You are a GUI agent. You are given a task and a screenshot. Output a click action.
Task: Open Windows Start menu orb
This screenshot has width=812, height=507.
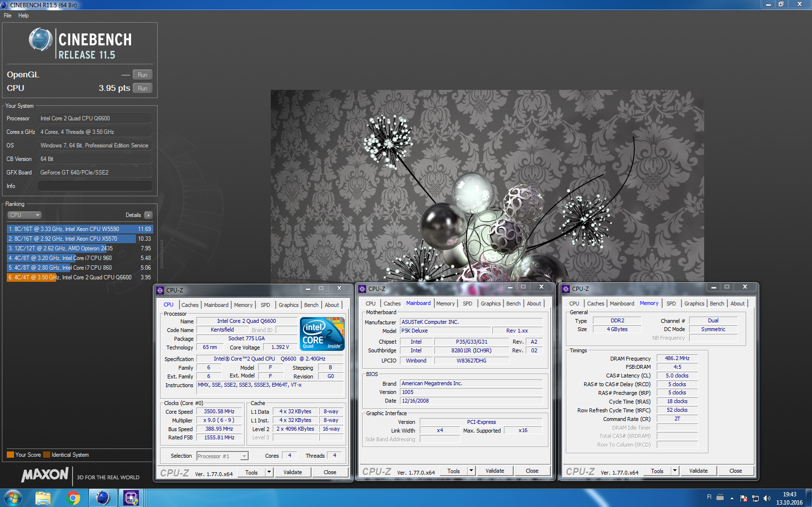[13, 497]
